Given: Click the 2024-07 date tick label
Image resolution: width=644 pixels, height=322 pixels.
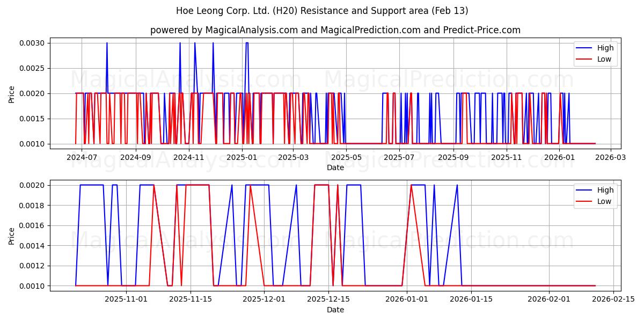Looking at the screenshot, I should point(82,157).
